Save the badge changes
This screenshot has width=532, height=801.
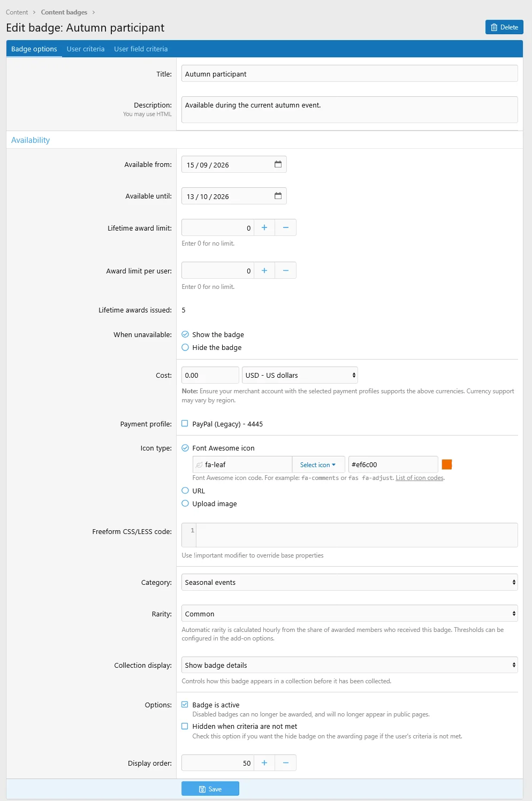(x=210, y=789)
